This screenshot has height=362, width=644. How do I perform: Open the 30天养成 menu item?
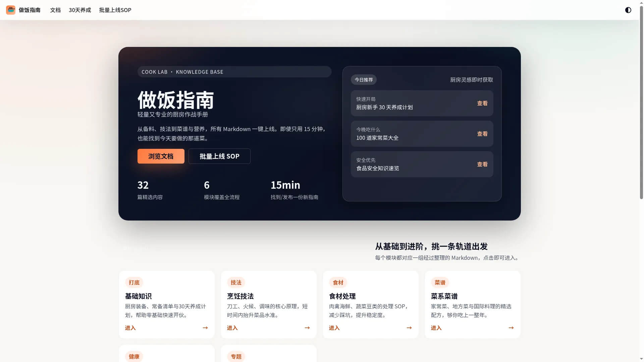[79, 10]
